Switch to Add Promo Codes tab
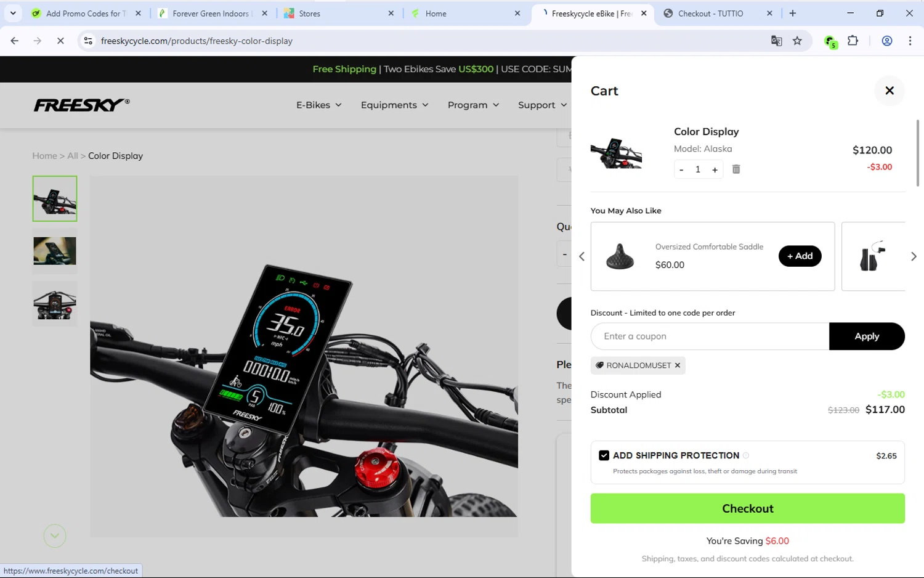924x578 pixels. pyautogui.click(x=86, y=14)
